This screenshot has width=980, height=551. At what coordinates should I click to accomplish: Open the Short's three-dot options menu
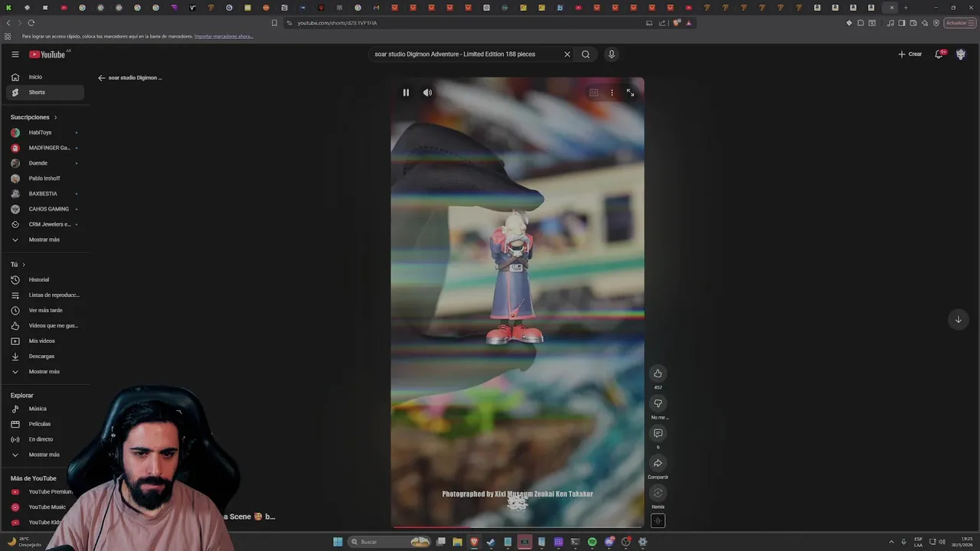click(x=612, y=93)
